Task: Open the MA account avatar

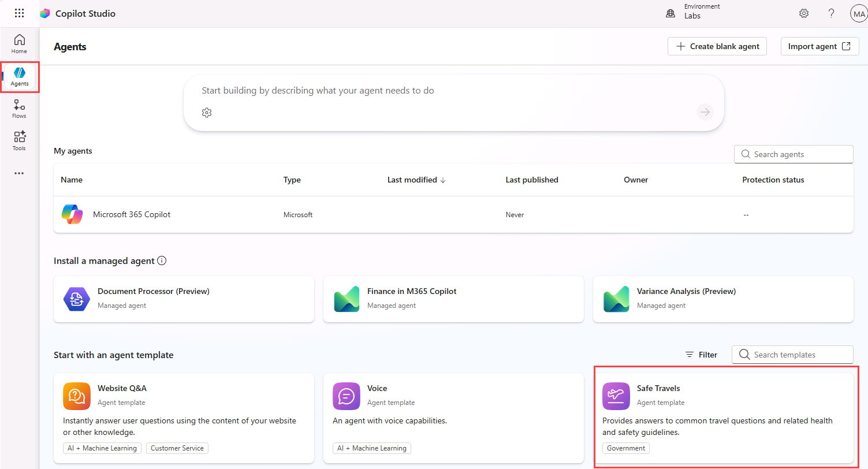Action: [x=859, y=13]
